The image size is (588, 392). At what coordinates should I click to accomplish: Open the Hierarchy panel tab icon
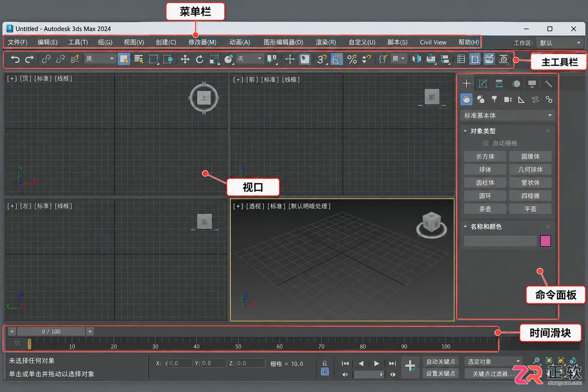coord(499,84)
